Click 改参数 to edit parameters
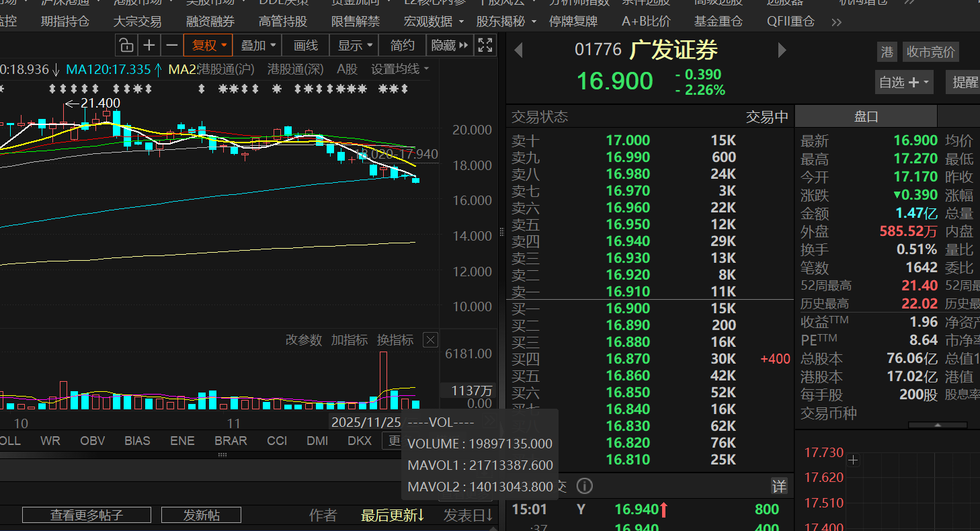The image size is (980, 531). pos(304,340)
